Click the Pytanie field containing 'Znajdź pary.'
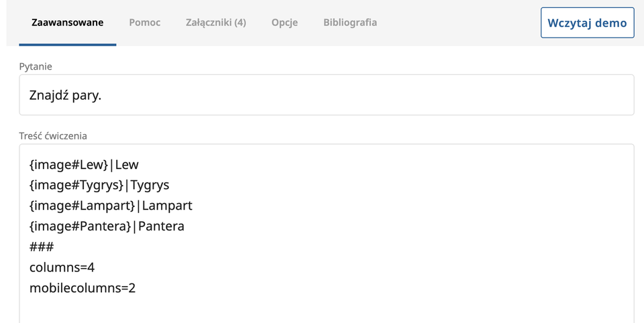 [x=326, y=95]
